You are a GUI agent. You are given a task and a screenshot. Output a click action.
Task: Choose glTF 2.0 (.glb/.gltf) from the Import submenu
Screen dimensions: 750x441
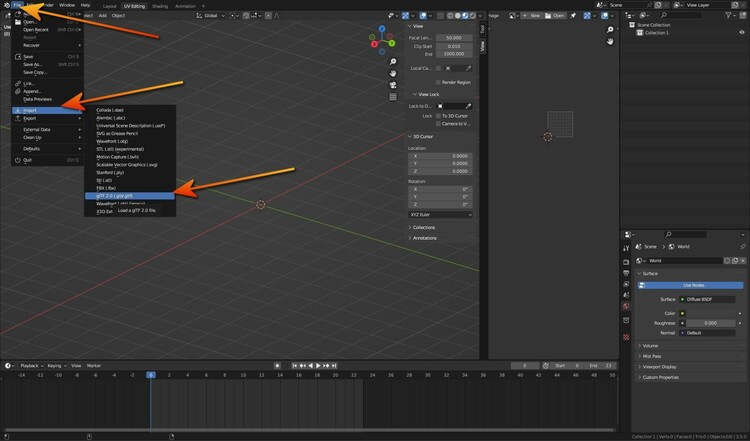120,196
